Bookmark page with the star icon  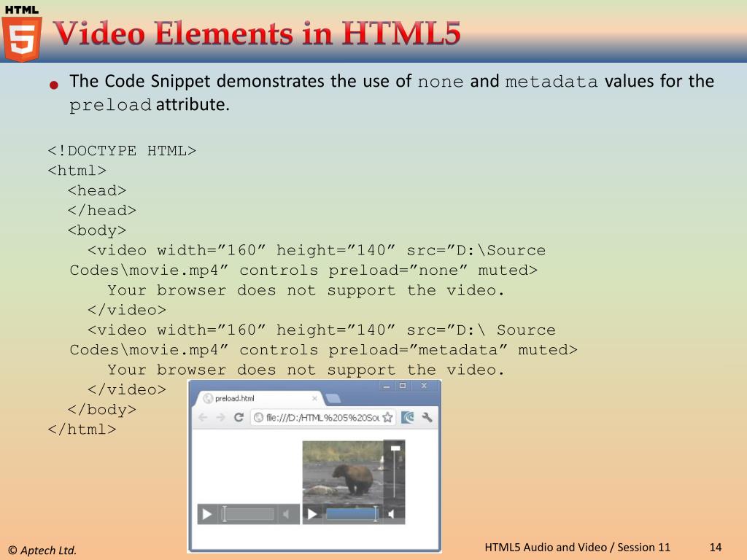click(x=388, y=418)
